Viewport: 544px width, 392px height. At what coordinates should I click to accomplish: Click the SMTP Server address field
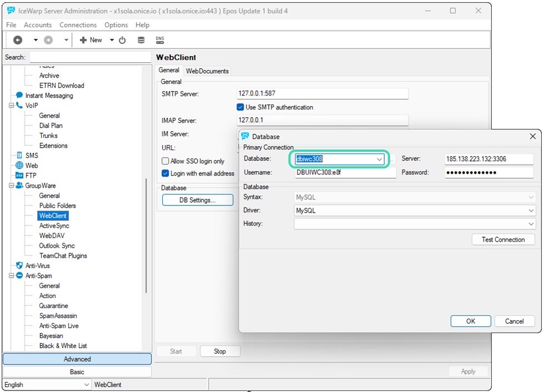pyautogui.click(x=323, y=93)
